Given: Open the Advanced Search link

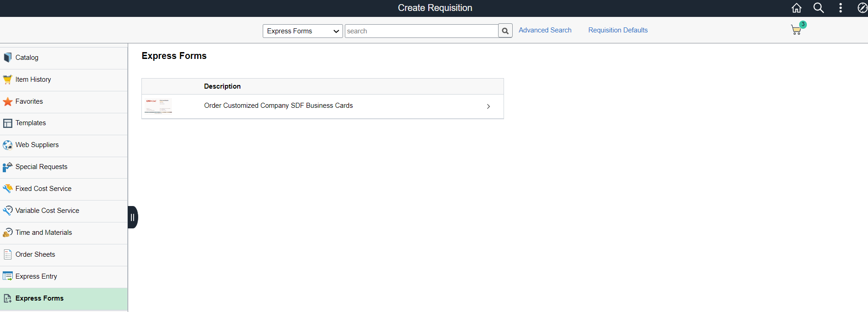Looking at the screenshot, I should [x=545, y=30].
